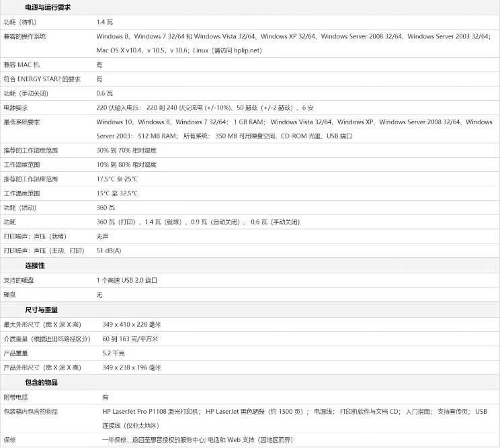Select the 电源要求 row label
This screenshot has width=500, height=448.
pyautogui.click(x=15, y=107)
